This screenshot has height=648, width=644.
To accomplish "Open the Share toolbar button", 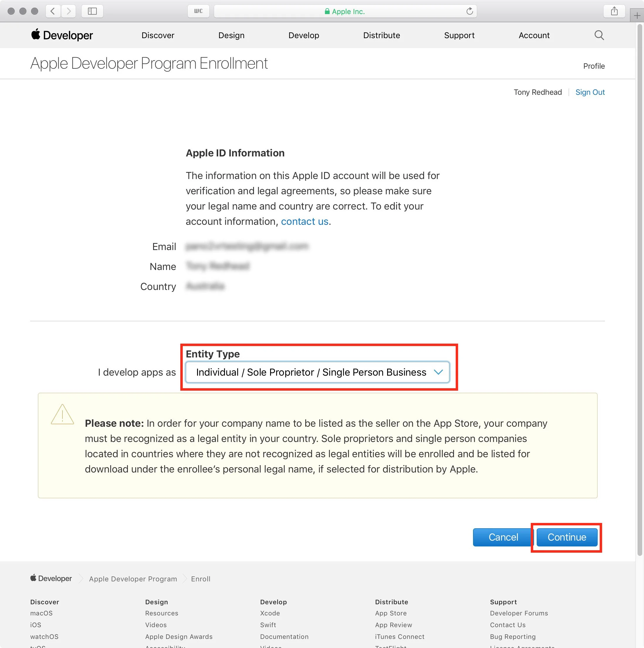I will click(x=614, y=11).
